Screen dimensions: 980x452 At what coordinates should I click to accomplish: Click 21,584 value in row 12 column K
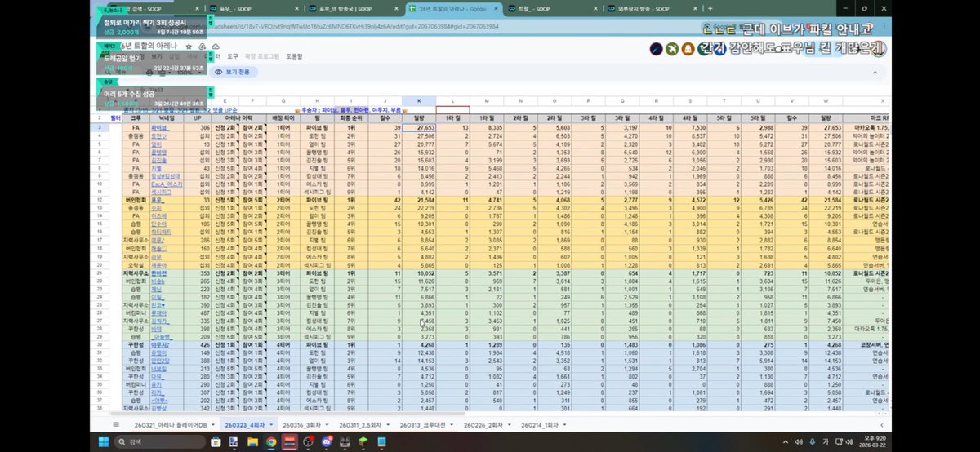(419, 200)
